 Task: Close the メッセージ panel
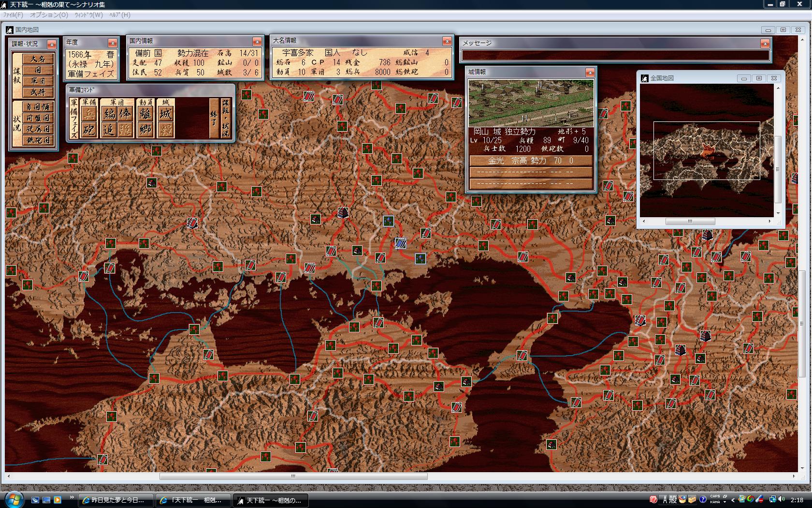click(x=765, y=44)
